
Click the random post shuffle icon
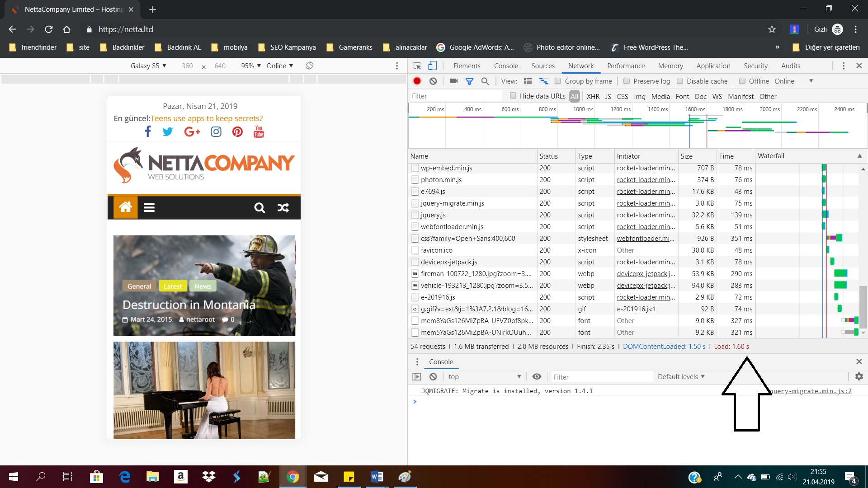pos(283,208)
